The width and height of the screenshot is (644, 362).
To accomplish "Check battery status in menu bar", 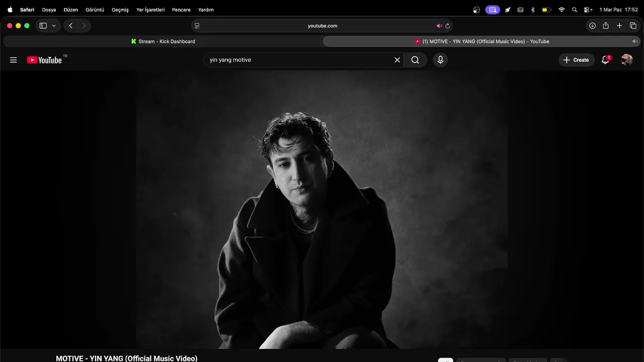I will coord(546,10).
